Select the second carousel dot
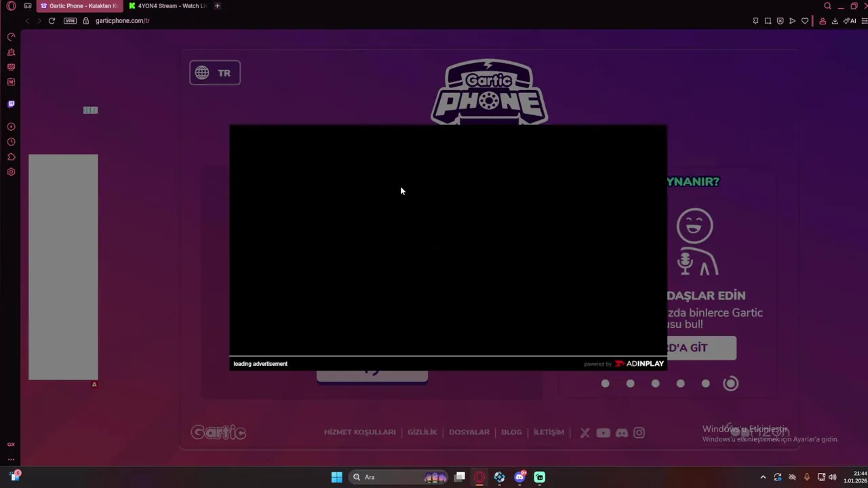The width and height of the screenshot is (868, 488). 630,384
